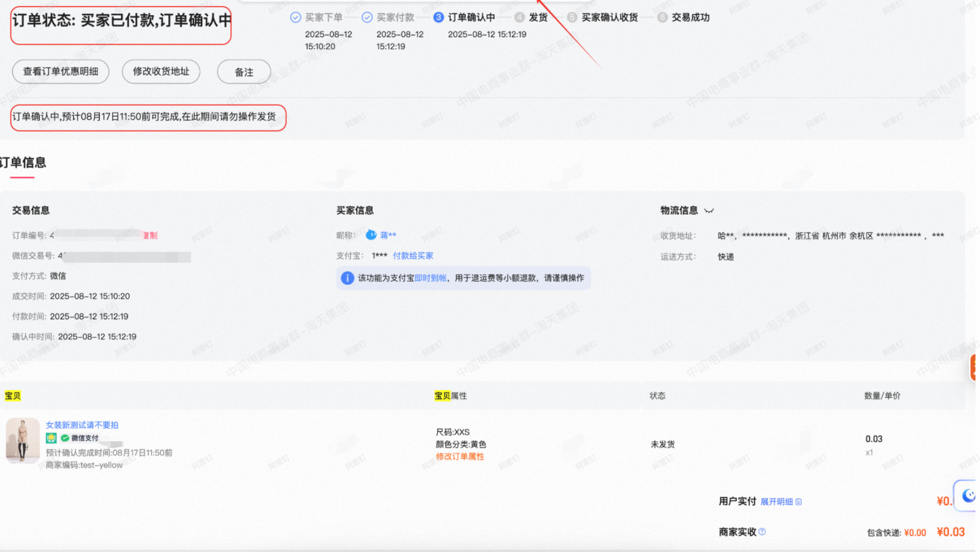The width and height of the screenshot is (980, 552).
Task: Click step 6 交易成功 circle icon
Action: pos(663,18)
